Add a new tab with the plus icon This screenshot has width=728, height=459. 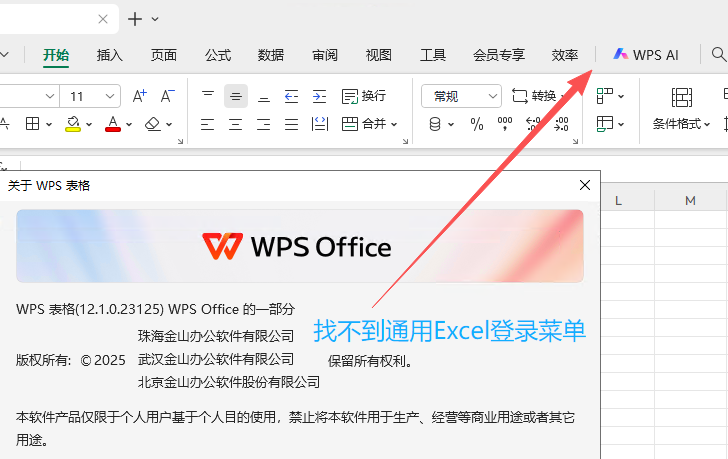(135, 19)
